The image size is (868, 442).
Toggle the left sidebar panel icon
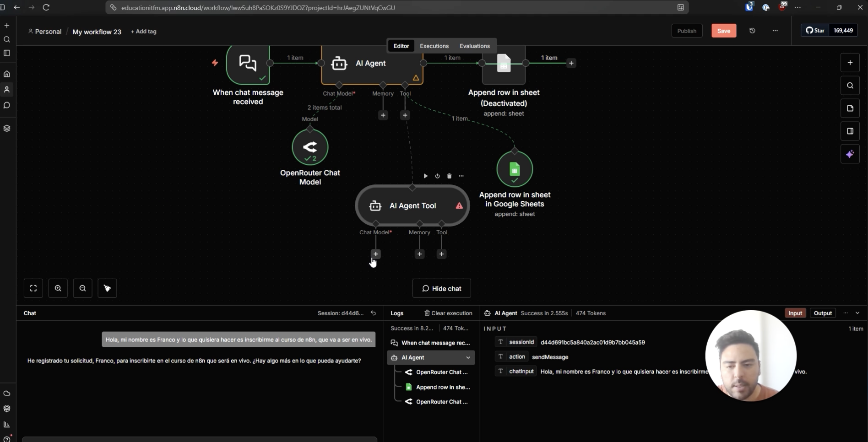pos(7,53)
